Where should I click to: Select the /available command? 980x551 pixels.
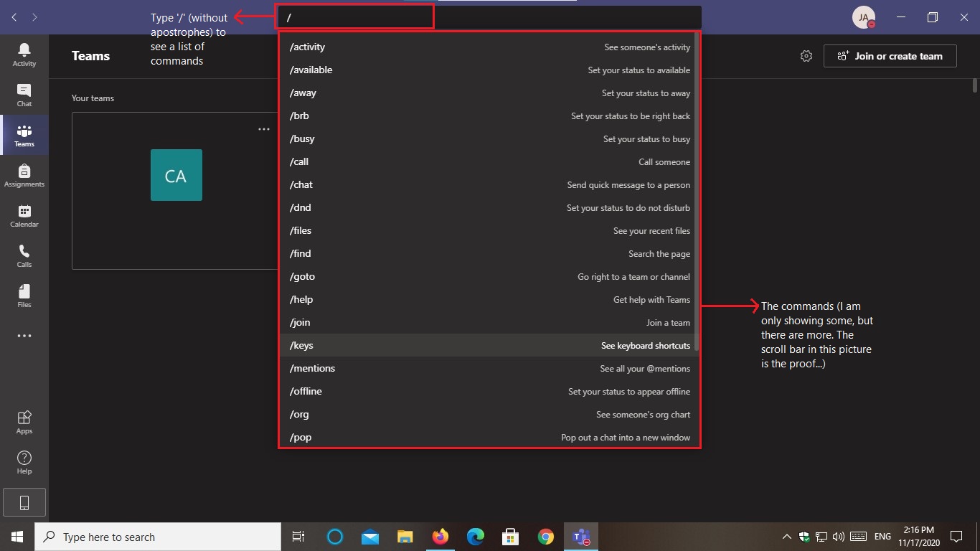click(x=489, y=70)
